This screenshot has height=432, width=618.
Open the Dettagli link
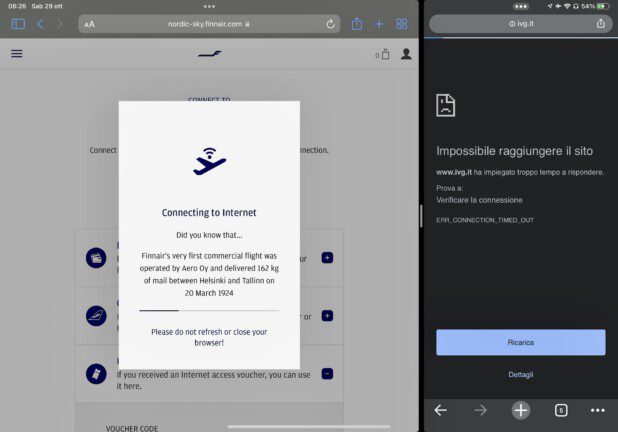pyautogui.click(x=520, y=374)
